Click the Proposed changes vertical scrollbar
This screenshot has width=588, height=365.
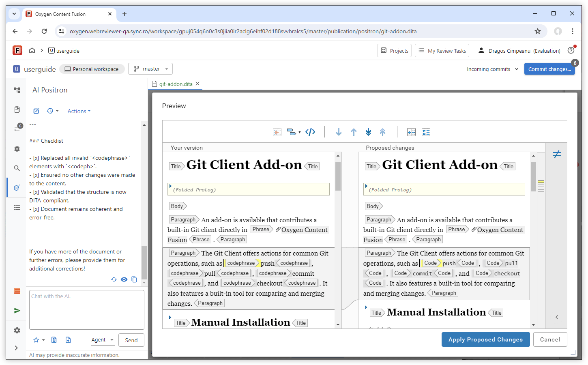click(533, 177)
